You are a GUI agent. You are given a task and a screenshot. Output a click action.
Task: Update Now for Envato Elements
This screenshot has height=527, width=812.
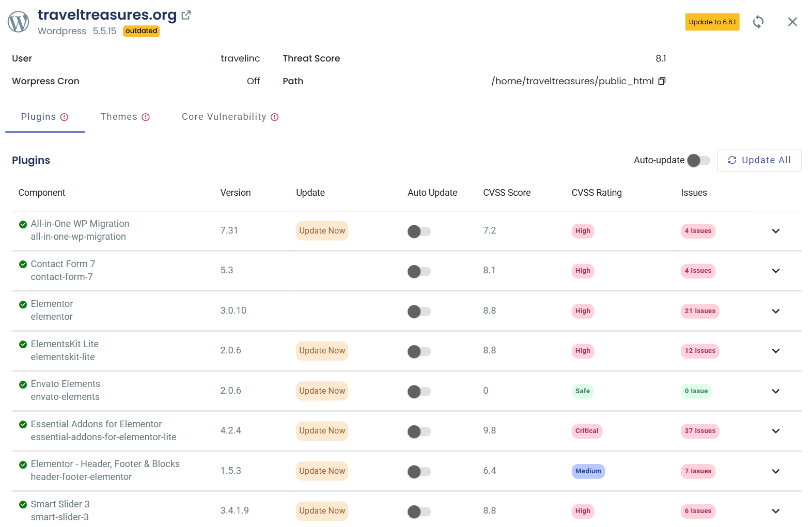(x=322, y=391)
